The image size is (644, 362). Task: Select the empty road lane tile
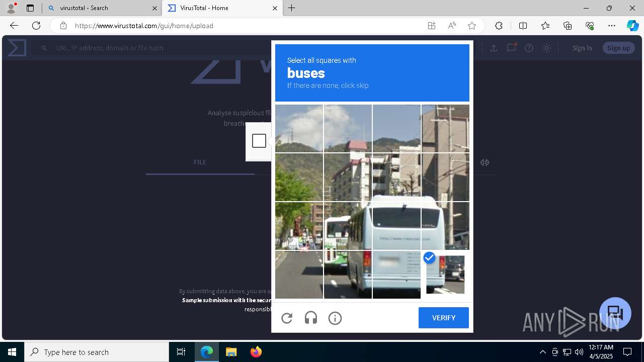pyautogui.click(x=299, y=275)
